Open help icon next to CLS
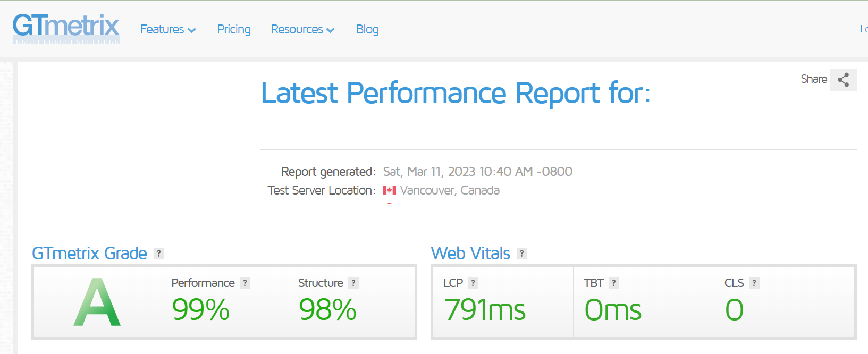Screen dimensions: 868x354 (754, 283)
